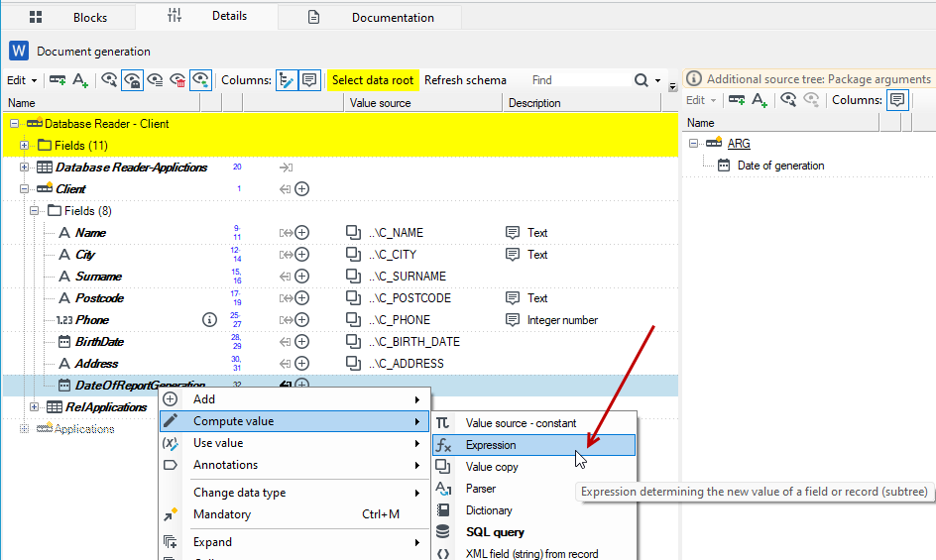936x560 pixels.
Task: Collapse the Database Reader - Client node
Action: coord(14,124)
